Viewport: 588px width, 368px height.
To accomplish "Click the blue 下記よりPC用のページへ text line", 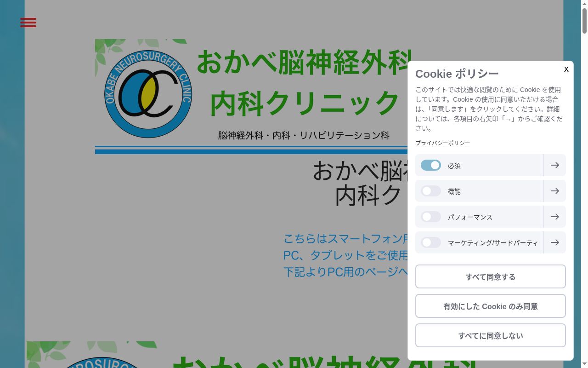I will [x=345, y=272].
